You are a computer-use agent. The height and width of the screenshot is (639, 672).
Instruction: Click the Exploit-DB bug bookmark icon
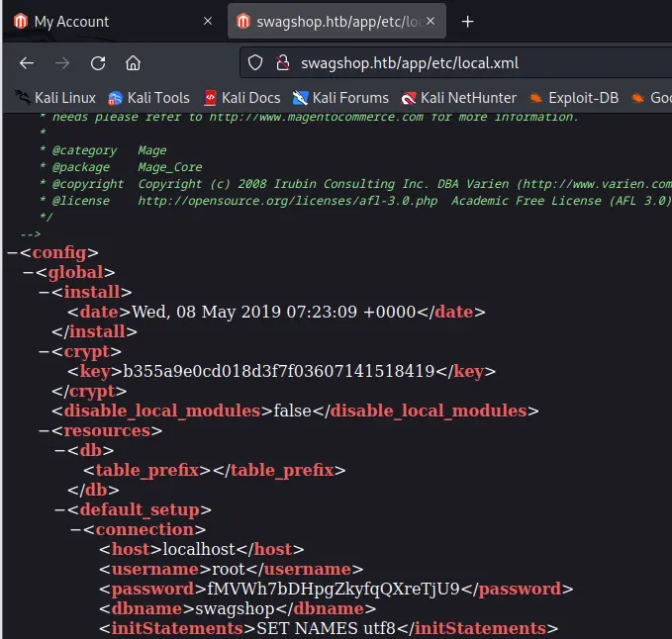point(535,99)
